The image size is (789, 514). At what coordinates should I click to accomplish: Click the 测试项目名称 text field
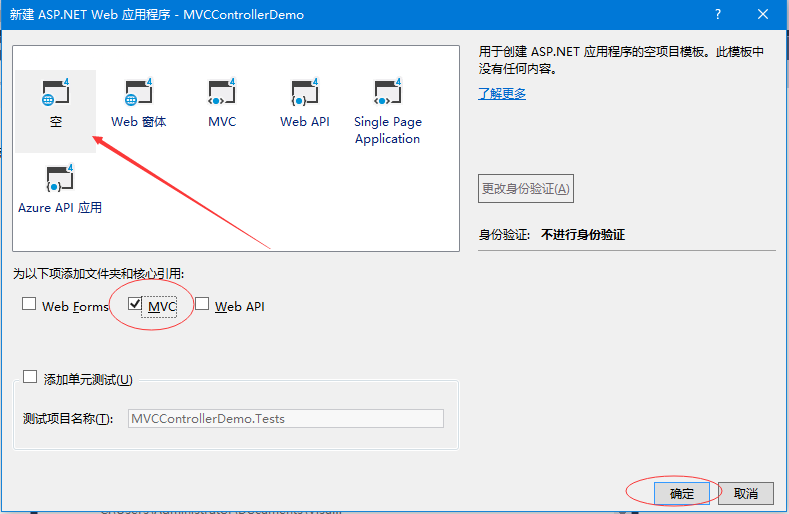pyautogui.click(x=285, y=419)
